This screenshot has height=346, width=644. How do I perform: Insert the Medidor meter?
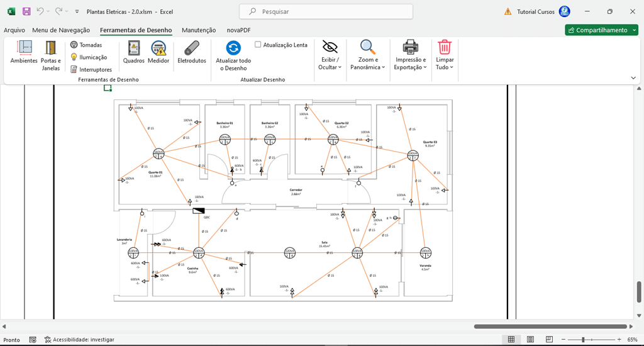[x=158, y=52]
